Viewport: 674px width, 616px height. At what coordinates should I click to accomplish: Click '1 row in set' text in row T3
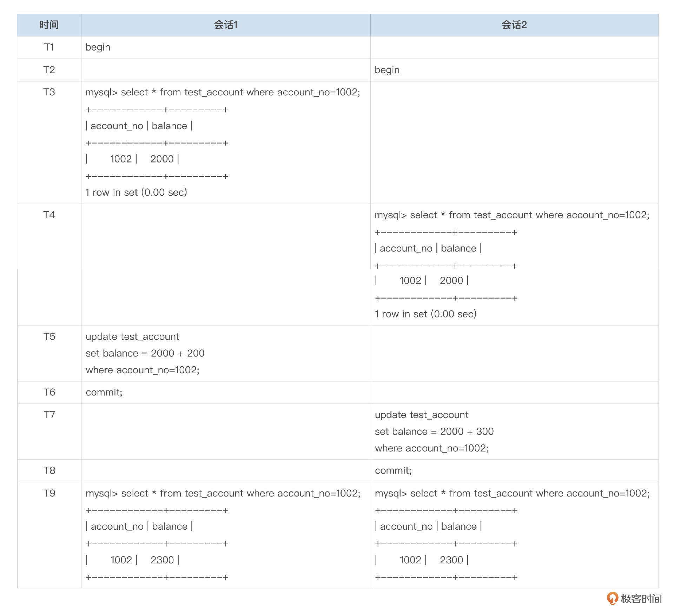pyautogui.click(x=136, y=192)
